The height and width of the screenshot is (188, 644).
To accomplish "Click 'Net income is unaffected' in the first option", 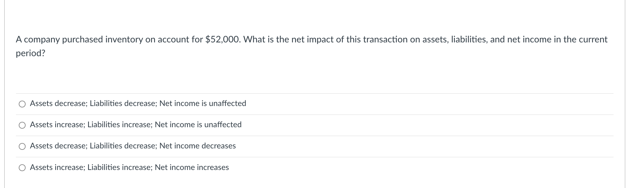I will tap(203, 104).
